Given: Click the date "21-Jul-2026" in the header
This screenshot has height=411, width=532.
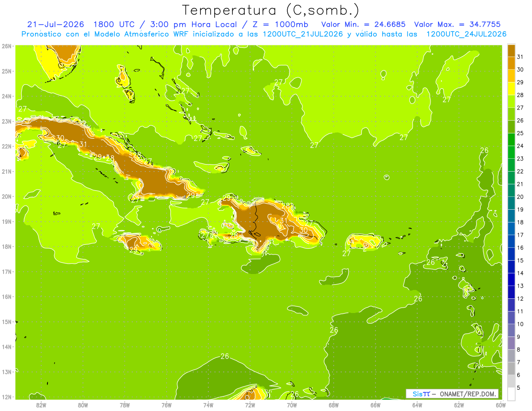Looking at the screenshot, I should pos(56,24).
